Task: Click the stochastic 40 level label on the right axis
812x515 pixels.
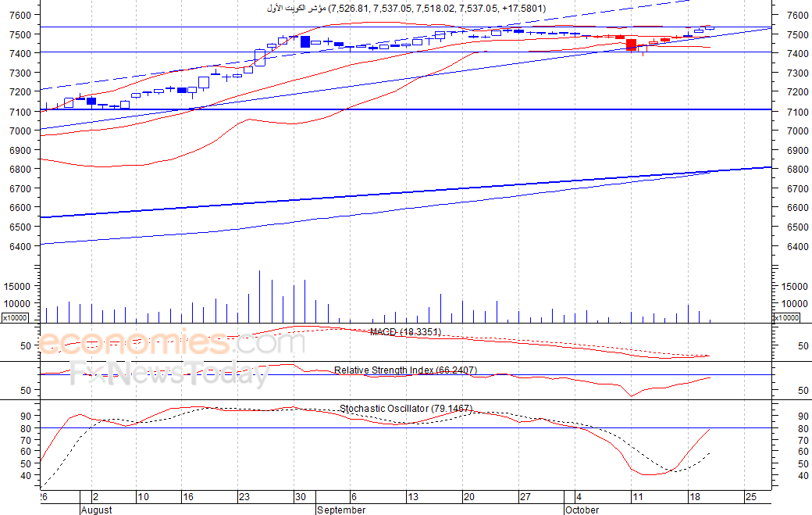Action: pos(803,476)
